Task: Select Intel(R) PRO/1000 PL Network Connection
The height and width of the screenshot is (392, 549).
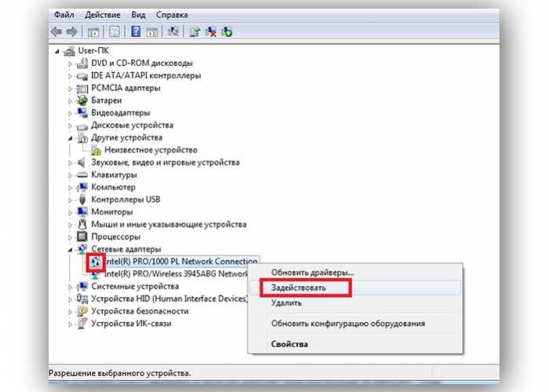Action: [x=181, y=262]
